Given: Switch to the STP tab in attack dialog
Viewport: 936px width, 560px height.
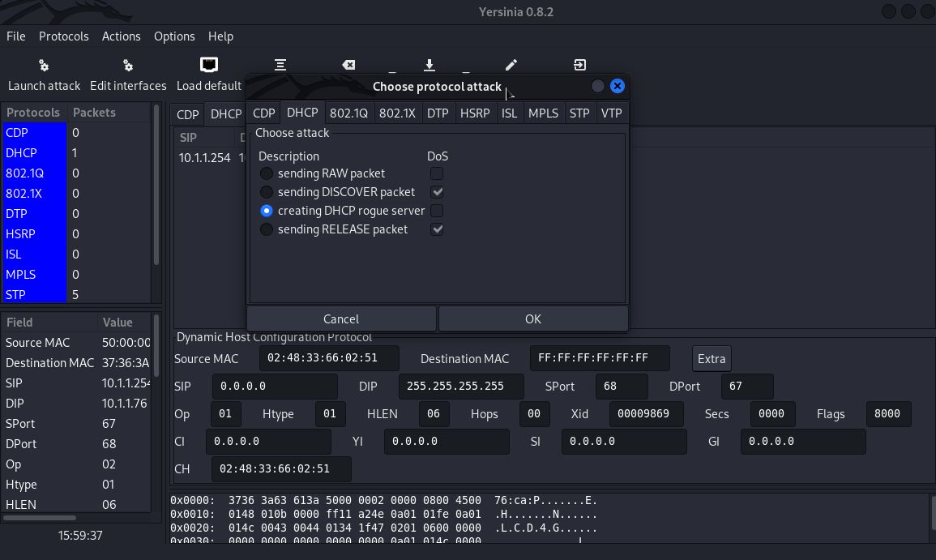Looking at the screenshot, I should point(579,113).
